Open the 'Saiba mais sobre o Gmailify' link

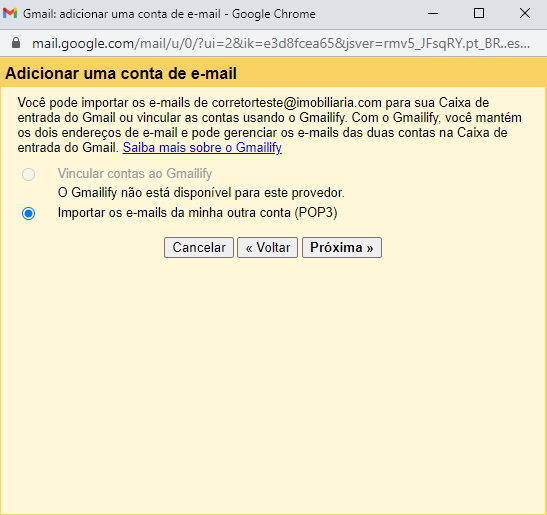click(202, 148)
